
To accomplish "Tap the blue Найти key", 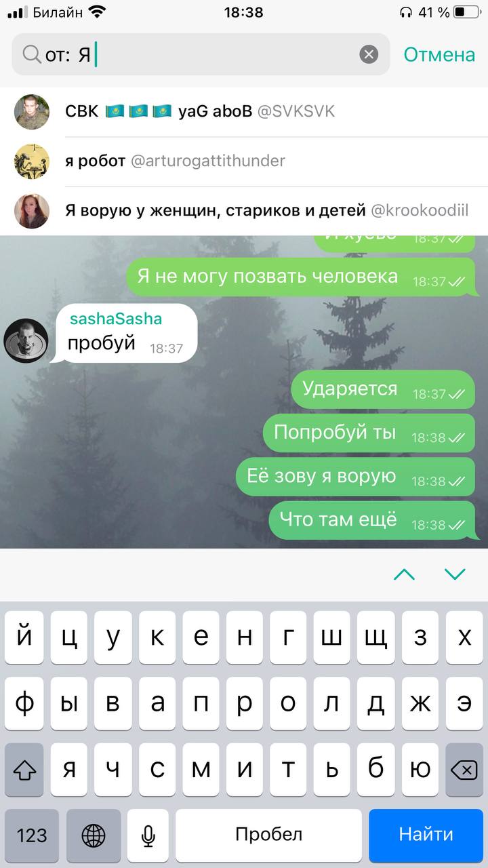I will pos(426,835).
